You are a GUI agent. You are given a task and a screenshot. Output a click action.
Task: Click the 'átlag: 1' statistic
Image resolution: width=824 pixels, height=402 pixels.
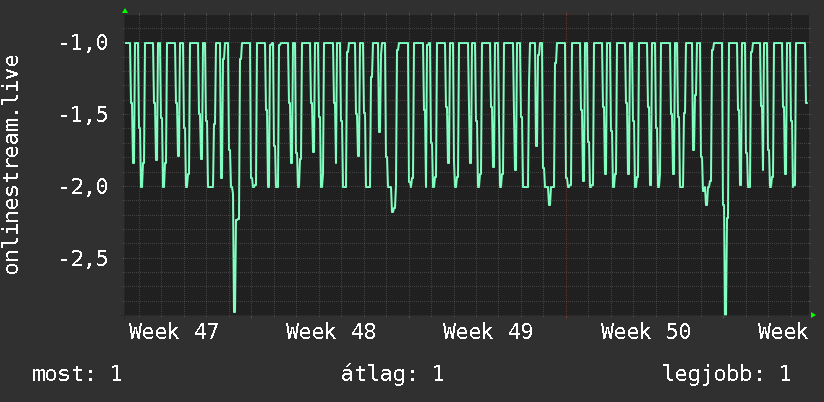point(392,374)
